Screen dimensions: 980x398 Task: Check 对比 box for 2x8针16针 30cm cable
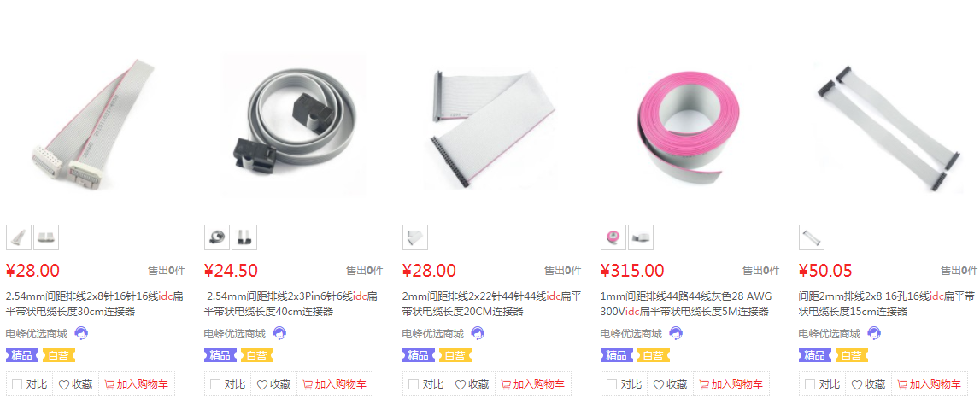[x=17, y=384]
